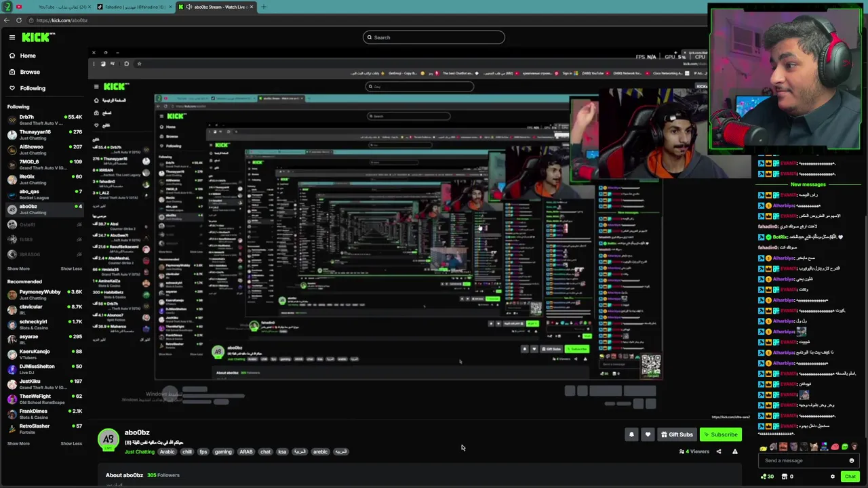Open ThenWeFight recommended channel

click(43, 399)
